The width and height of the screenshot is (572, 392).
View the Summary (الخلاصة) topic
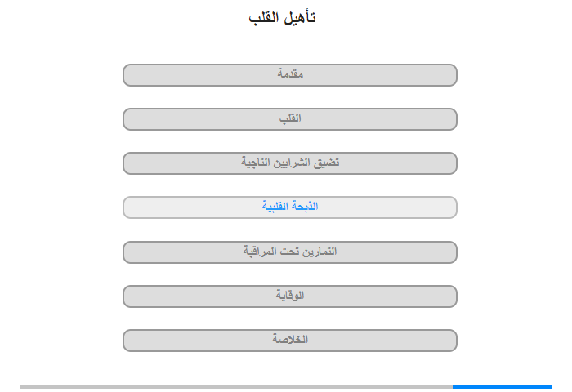pos(290,341)
